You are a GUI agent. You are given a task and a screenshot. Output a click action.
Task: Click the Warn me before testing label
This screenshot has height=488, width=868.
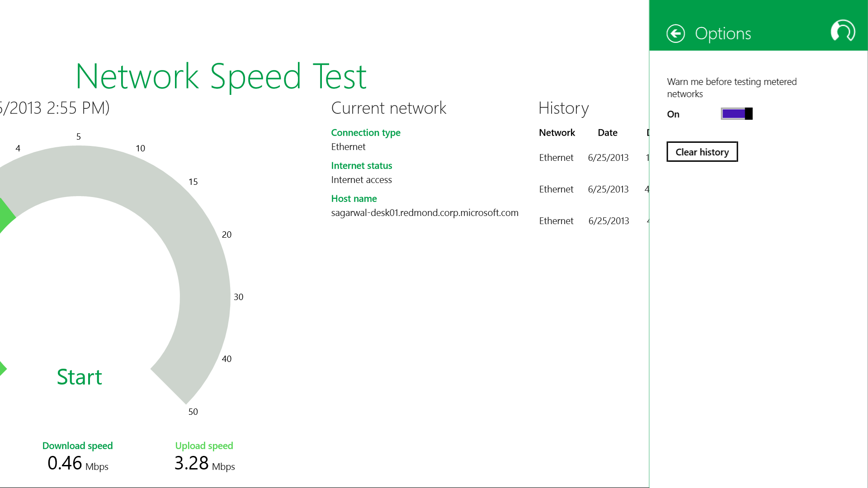coord(731,88)
